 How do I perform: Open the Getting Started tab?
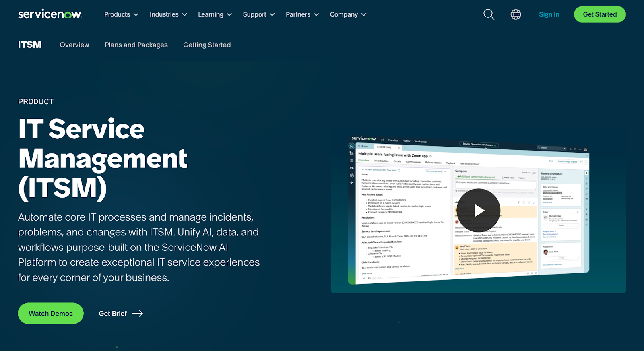coord(207,45)
